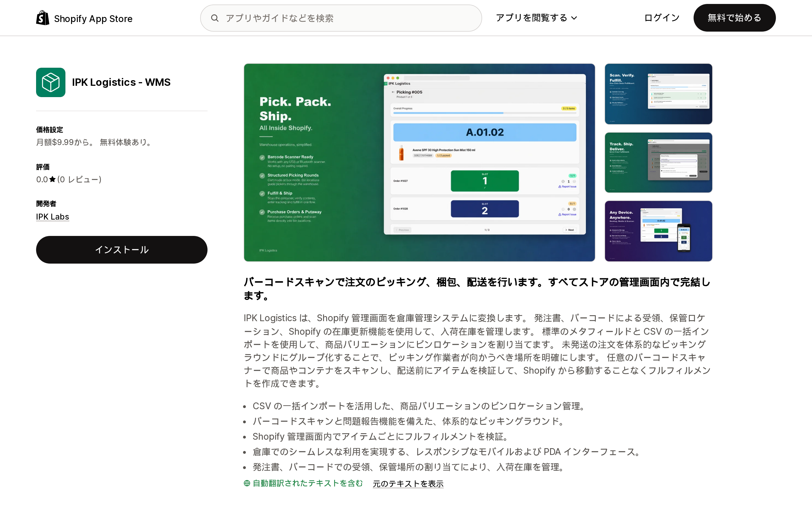
Task: Open the Scan. Verify. Fulfill. thumbnail
Action: (658, 94)
